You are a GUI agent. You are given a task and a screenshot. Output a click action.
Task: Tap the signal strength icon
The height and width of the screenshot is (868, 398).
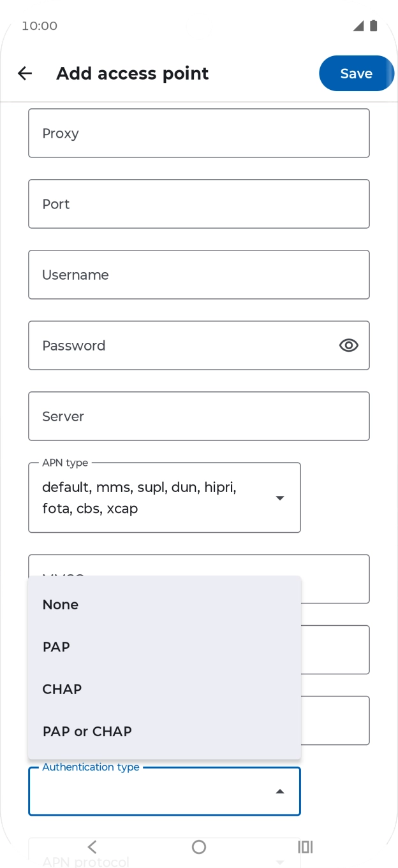(x=358, y=25)
